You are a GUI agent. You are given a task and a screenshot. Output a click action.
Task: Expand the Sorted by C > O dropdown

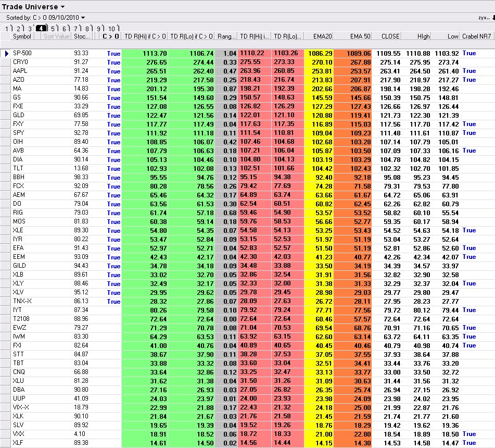(83, 18)
